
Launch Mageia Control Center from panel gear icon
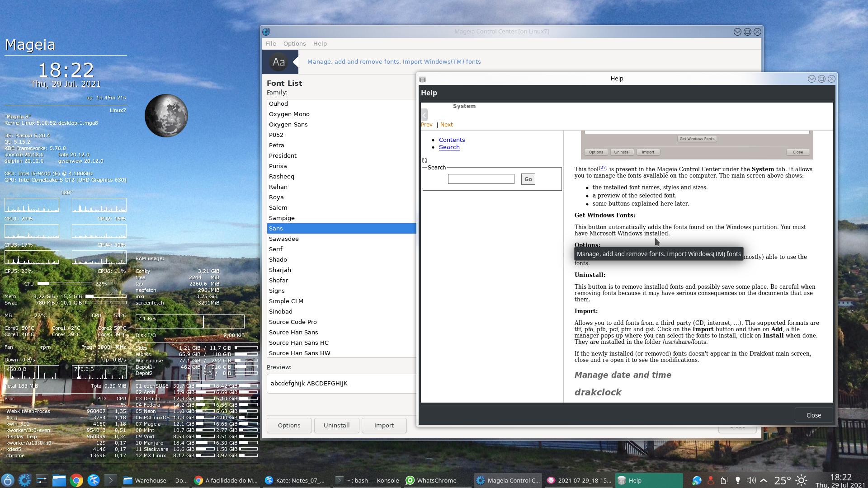(25, 480)
